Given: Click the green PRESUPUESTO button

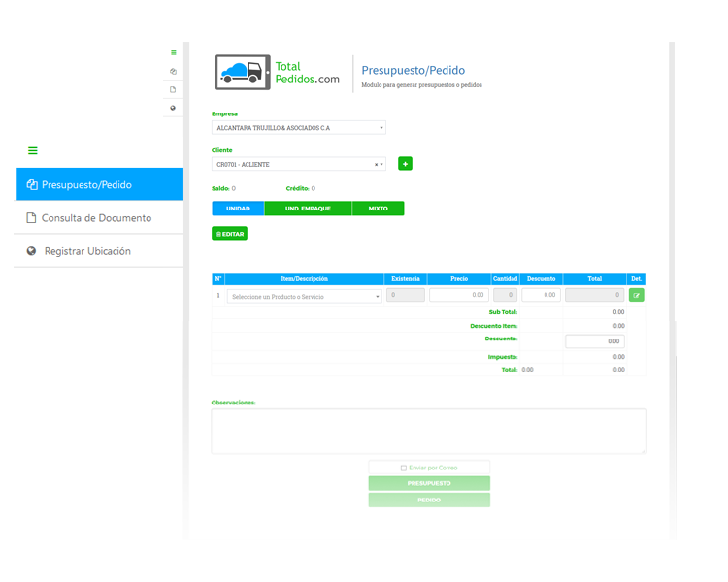Looking at the screenshot, I should point(428,483).
